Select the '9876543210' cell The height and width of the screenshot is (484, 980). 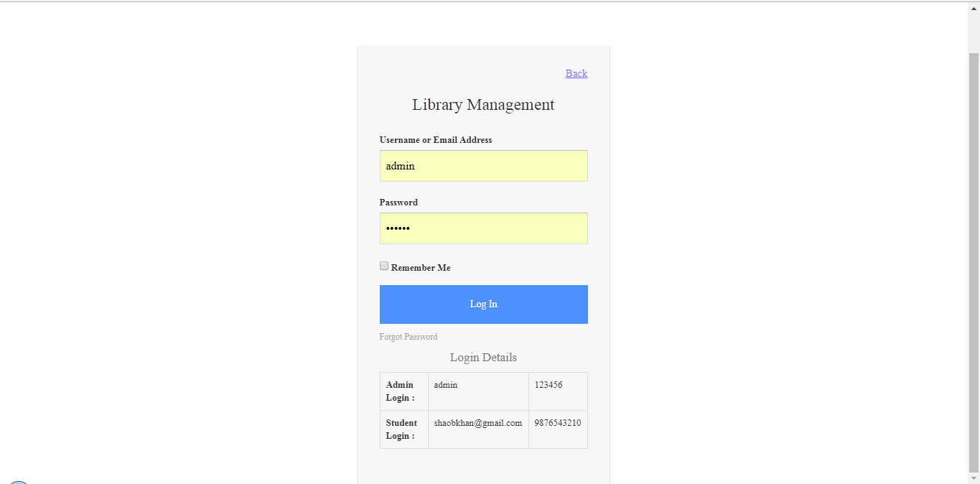[x=559, y=429]
